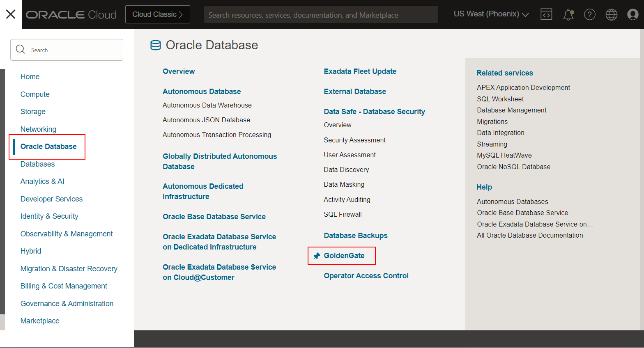
Task: Open notifications bell icon
Action: click(x=568, y=15)
